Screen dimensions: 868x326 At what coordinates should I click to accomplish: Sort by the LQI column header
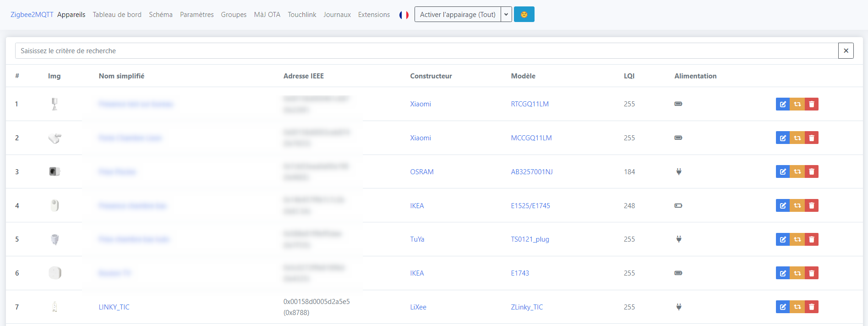click(x=629, y=76)
